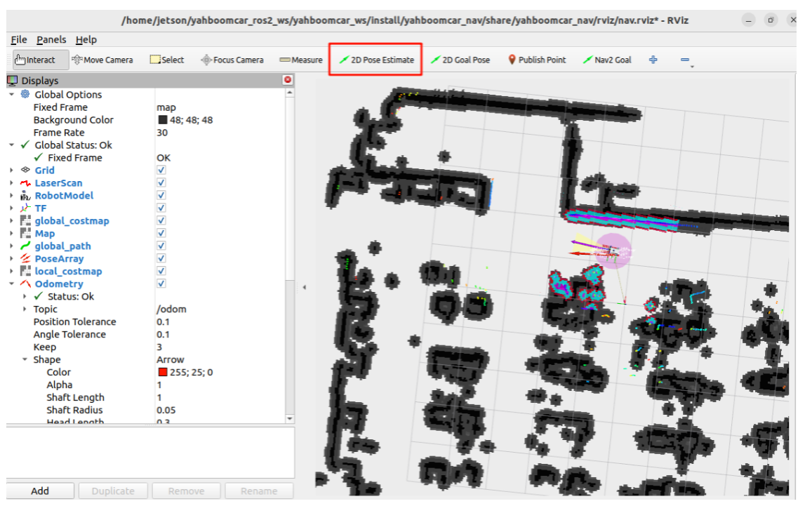
Task: Collapse the Global Status tree item
Action: coord(11,145)
